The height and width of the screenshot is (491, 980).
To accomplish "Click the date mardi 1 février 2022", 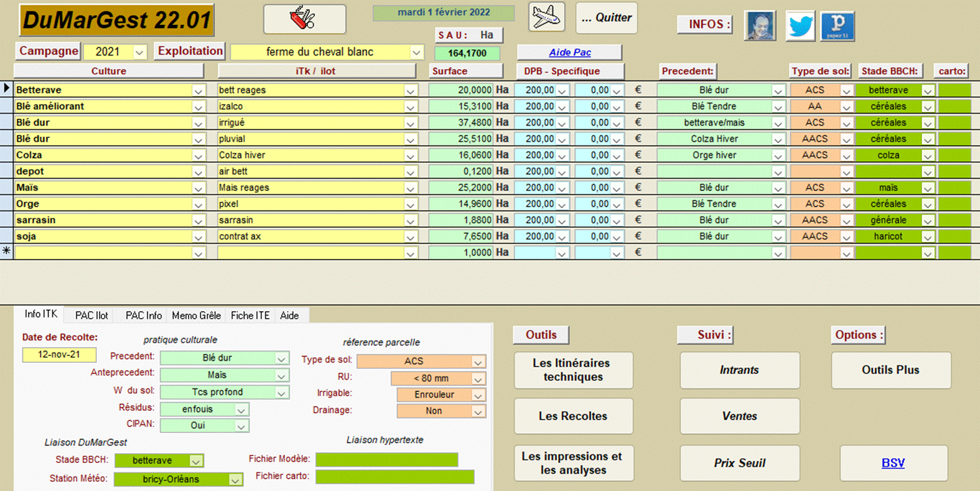I will (444, 12).
